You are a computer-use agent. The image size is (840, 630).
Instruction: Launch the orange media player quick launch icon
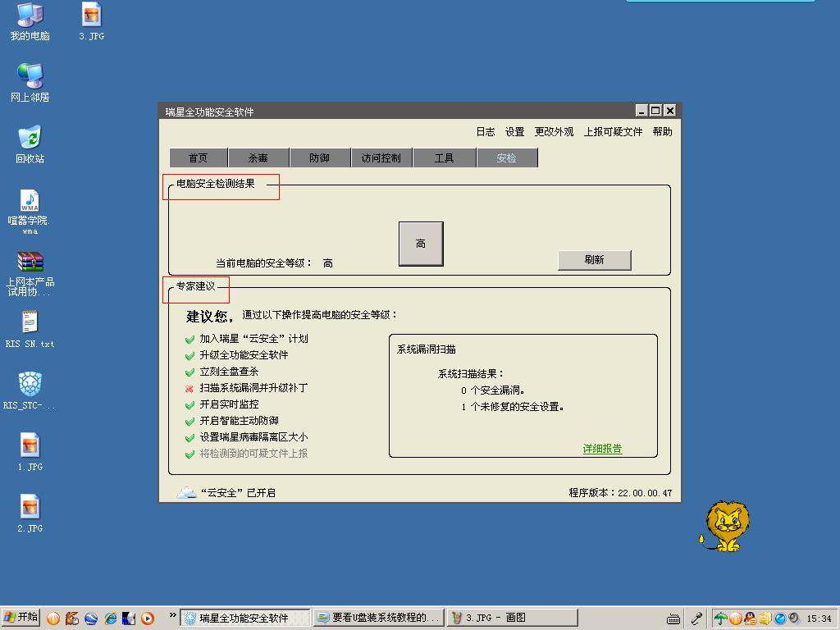148,619
